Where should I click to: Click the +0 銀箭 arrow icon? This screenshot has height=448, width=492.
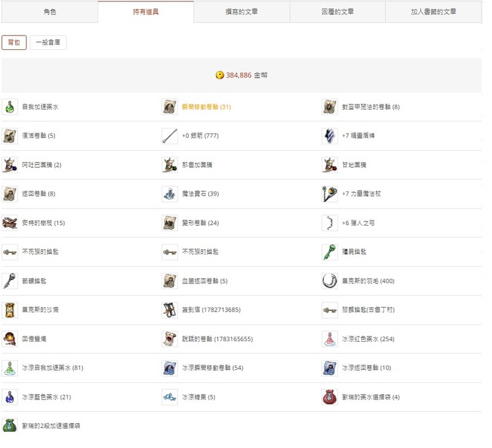[x=170, y=136]
